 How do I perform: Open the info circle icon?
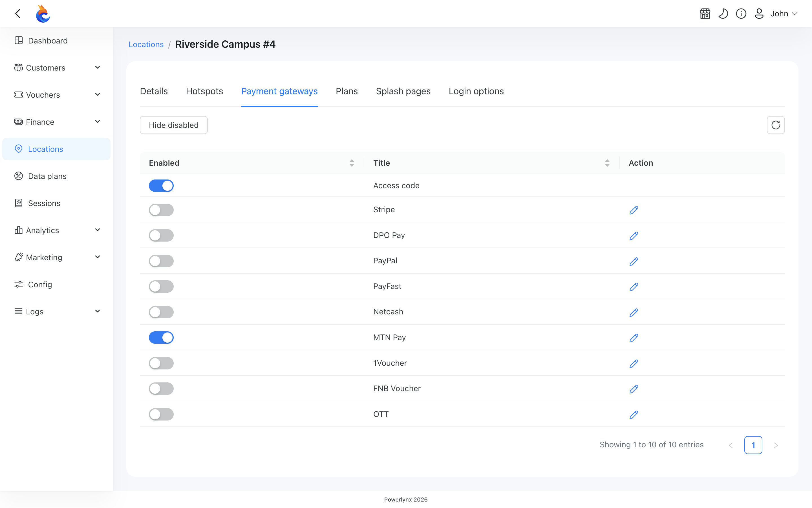tap(741, 14)
